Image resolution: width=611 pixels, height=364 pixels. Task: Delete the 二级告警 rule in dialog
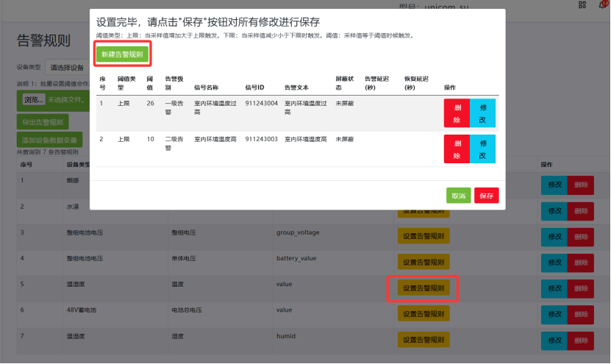pyautogui.click(x=457, y=147)
